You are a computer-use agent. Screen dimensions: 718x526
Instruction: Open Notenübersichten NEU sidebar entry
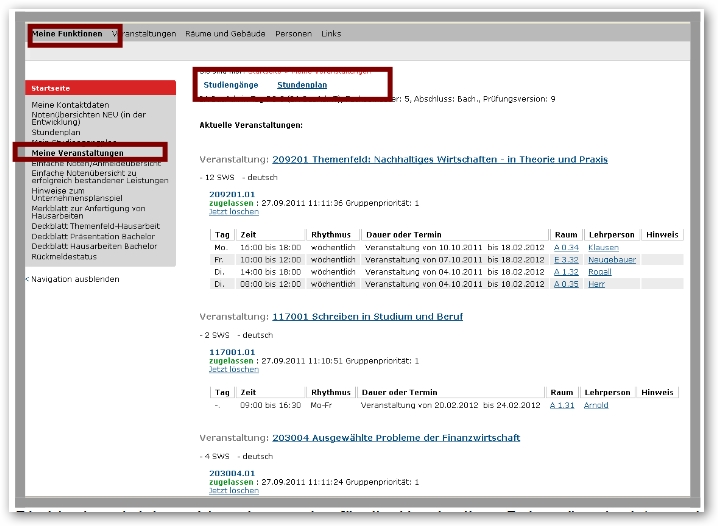coord(89,118)
